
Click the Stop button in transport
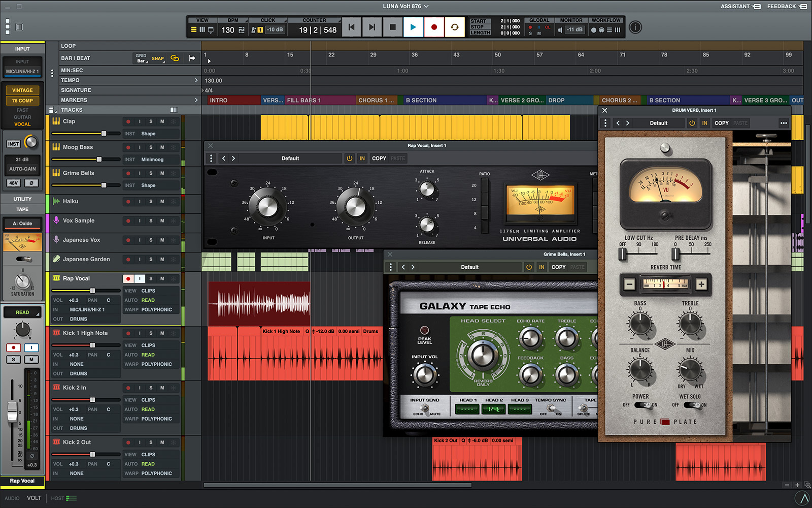(392, 27)
